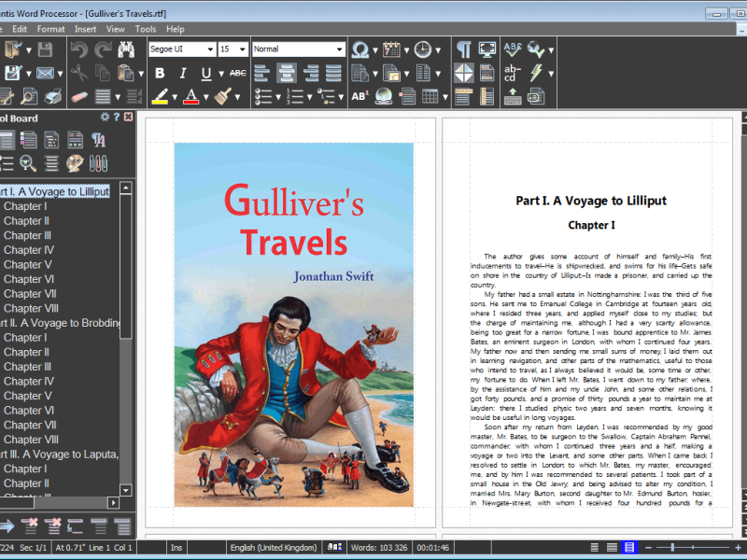Click the Undo arrow icon
The width and height of the screenshot is (747, 560).
(x=79, y=49)
